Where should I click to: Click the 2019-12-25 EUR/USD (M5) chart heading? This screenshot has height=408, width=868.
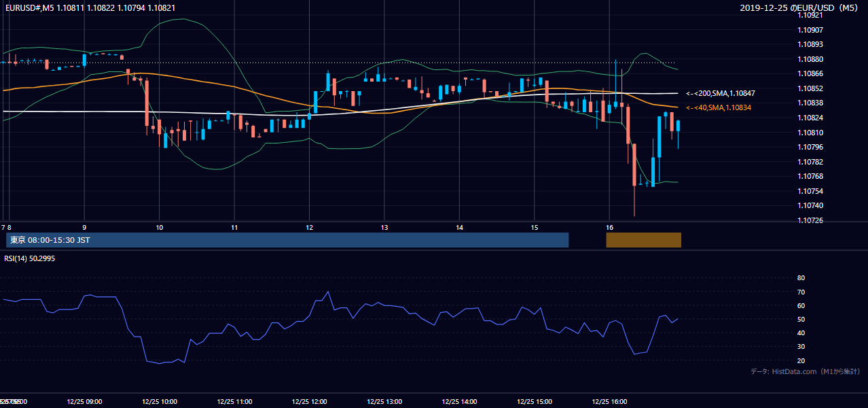tap(800, 7)
